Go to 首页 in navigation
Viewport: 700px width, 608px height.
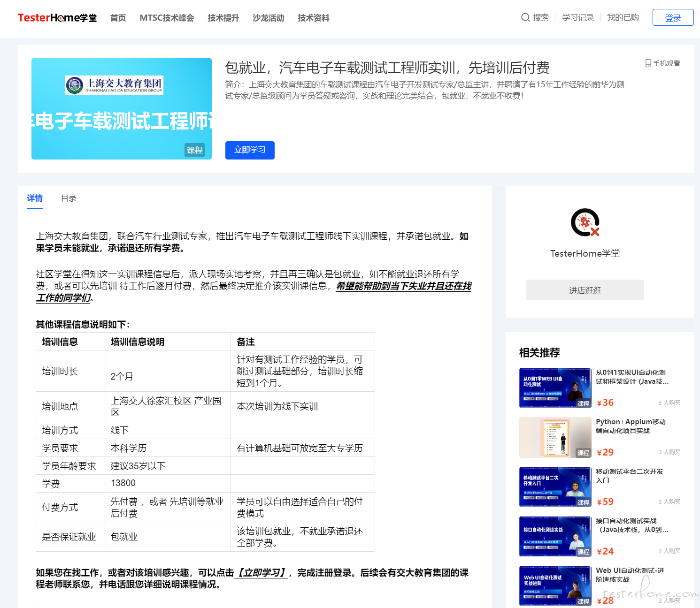coord(118,18)
